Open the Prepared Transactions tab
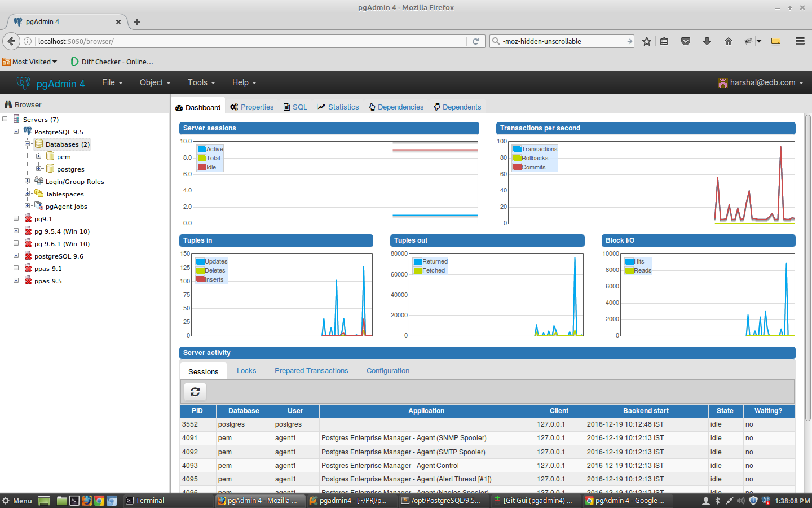This screenshot has width=812, height=508. click(311, 371)
